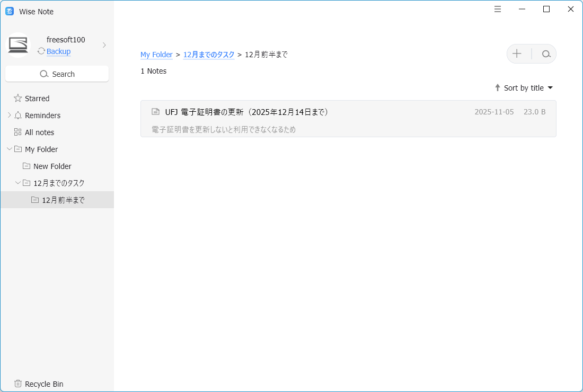
Task: Click the Search field in sidebar
Action: (57, 74)
